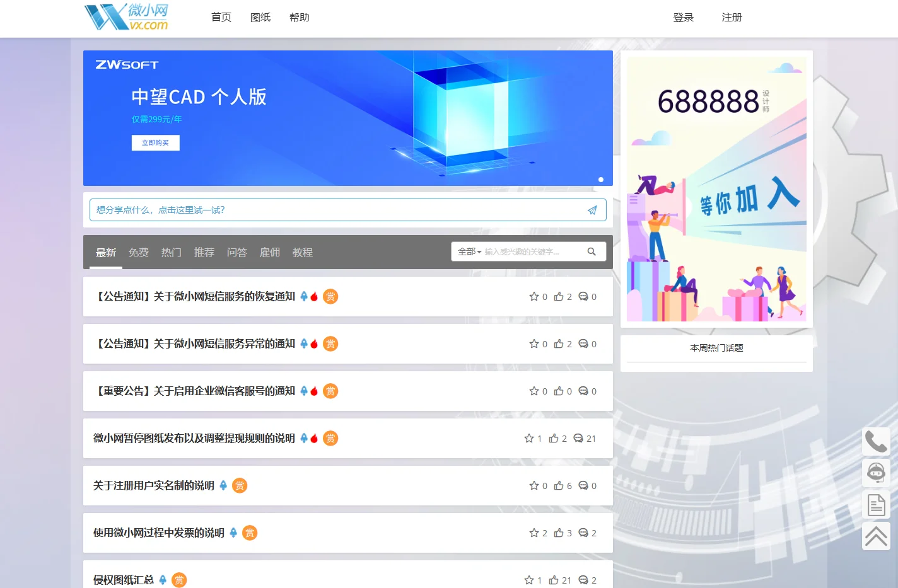The image size is (898, 588).
Task: Click the 注册 link
Action: tap(732, 18)
